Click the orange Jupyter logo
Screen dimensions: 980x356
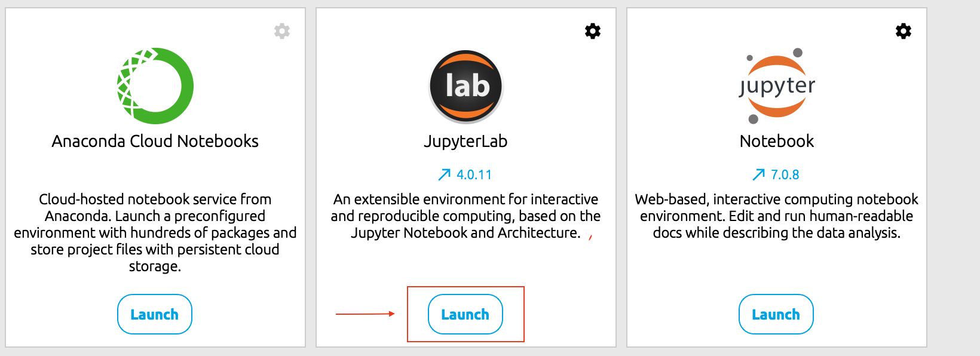[x=777, y=86]
